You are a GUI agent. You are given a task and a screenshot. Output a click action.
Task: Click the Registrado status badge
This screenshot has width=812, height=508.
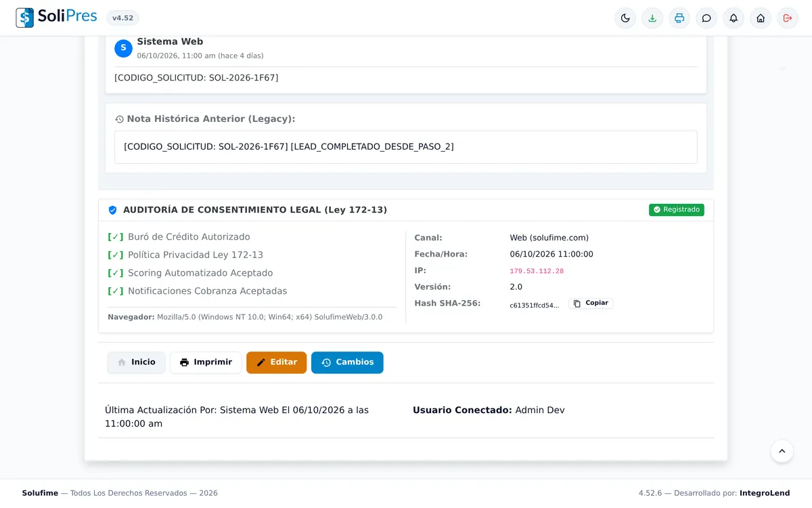pyautogui.click(x=677, y=210)
